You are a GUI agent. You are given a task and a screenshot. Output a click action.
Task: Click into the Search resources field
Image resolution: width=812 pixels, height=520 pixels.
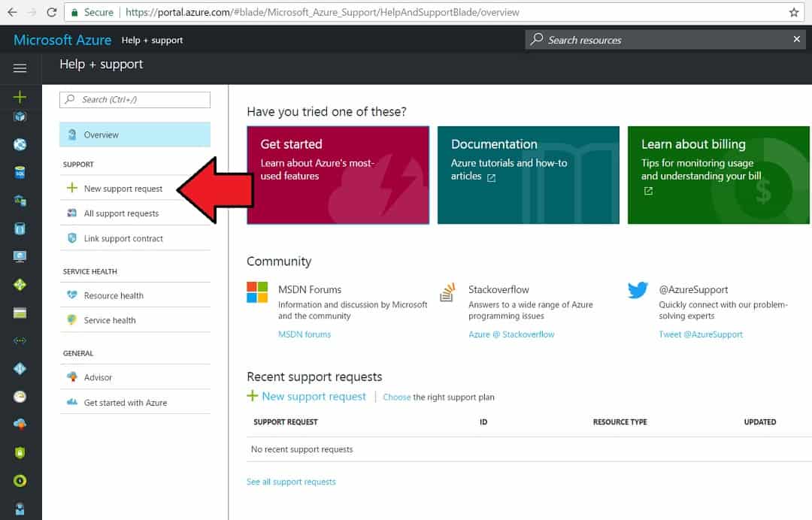click(x=665, y=39)
